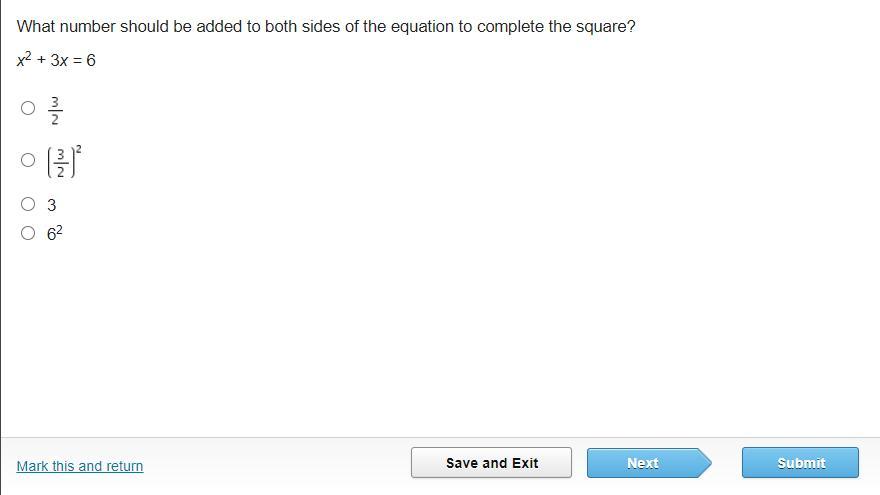Choose the radio button for answer 3
The height and width of the screenshot is (495, 880).
click(28, 205)
